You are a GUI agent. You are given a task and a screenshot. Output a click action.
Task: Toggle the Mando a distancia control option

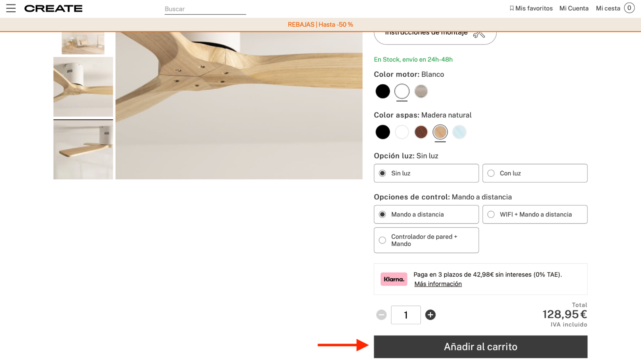[382, 214]
